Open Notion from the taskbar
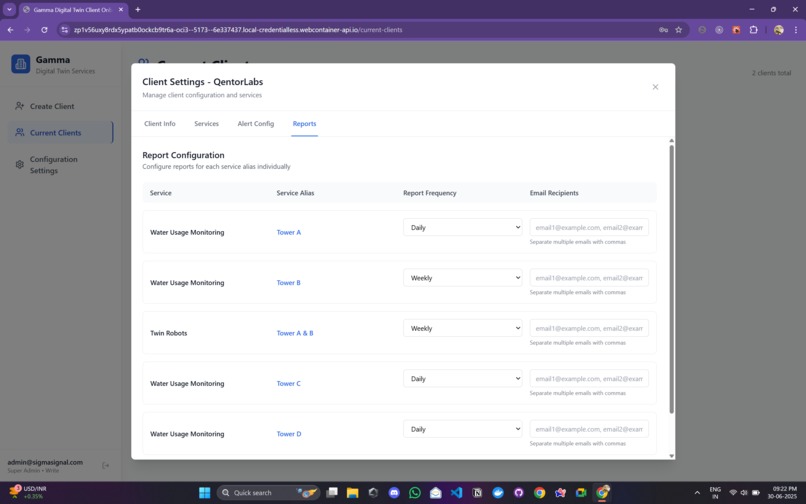806x504 pixels. coord(477,493)
